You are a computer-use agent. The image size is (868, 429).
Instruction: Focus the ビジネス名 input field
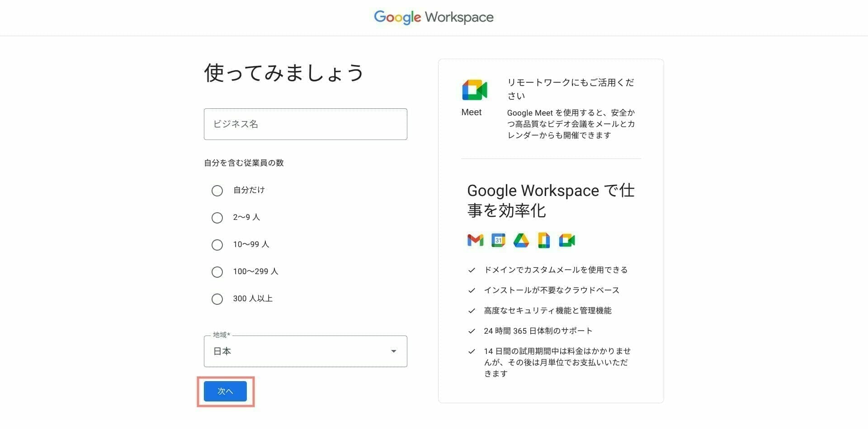[305, 124]
